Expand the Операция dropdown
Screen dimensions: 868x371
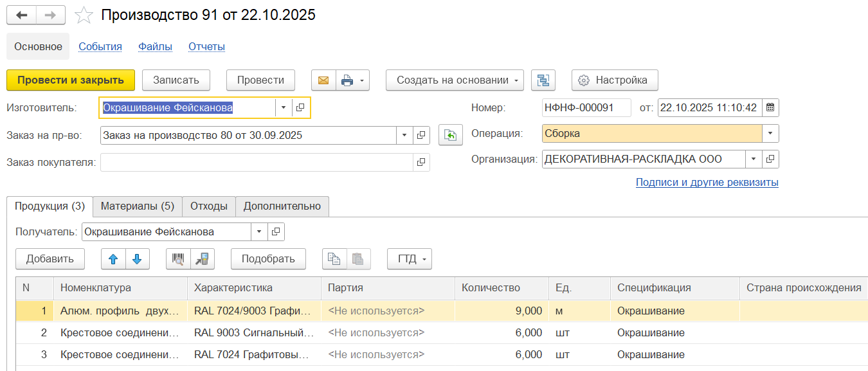(770, 134)
